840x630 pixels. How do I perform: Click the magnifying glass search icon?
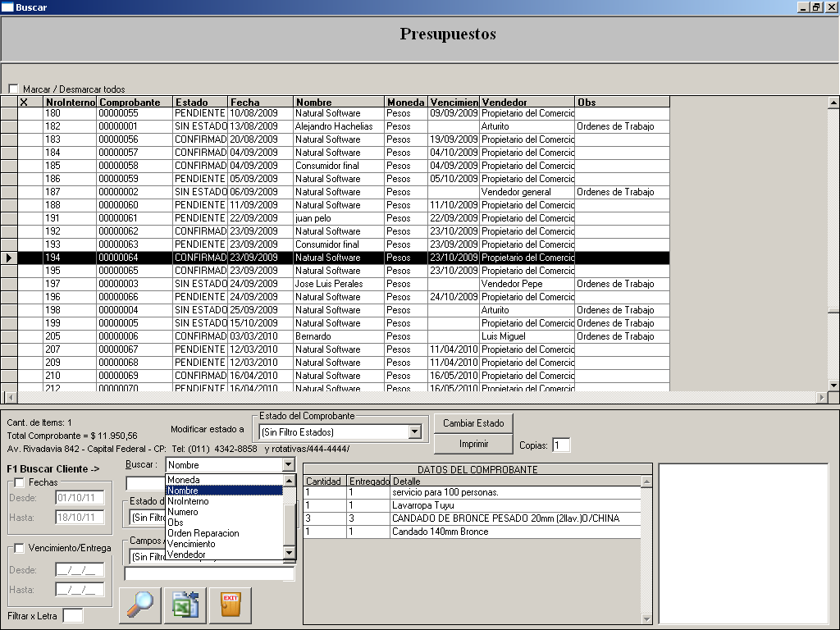pyautogui.click(x=139, y=605)
